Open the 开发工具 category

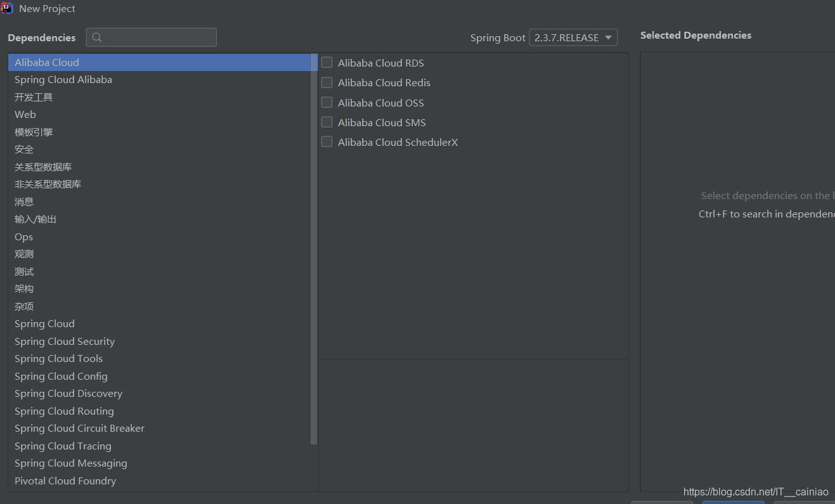tap(159, 97)
